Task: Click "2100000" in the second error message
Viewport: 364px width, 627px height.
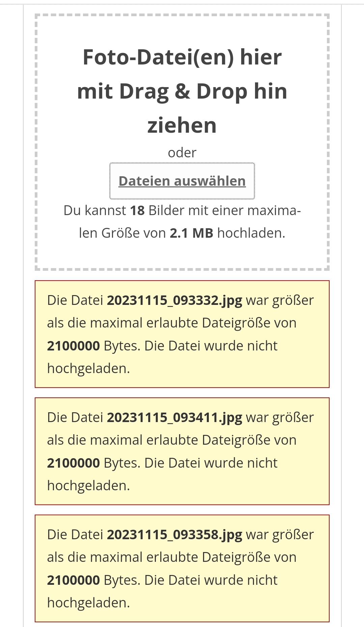Action: [x=74, y=463]
